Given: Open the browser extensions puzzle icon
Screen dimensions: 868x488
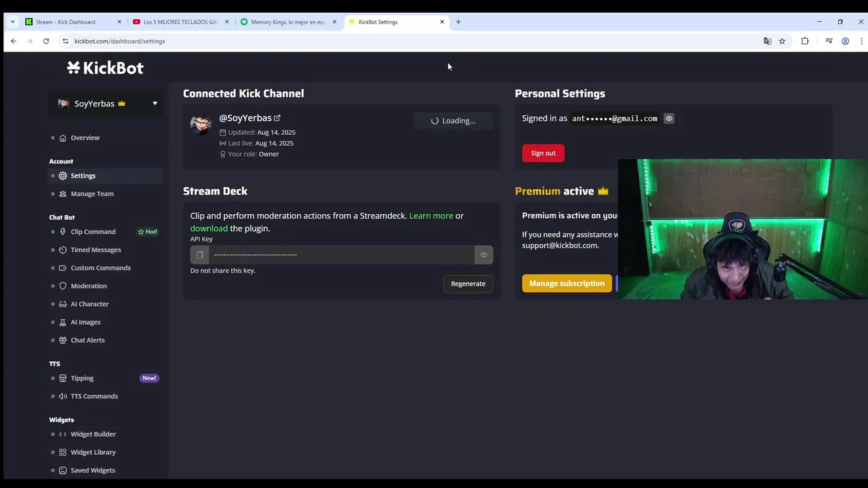Looking at the screenshot, I should 805,41.
